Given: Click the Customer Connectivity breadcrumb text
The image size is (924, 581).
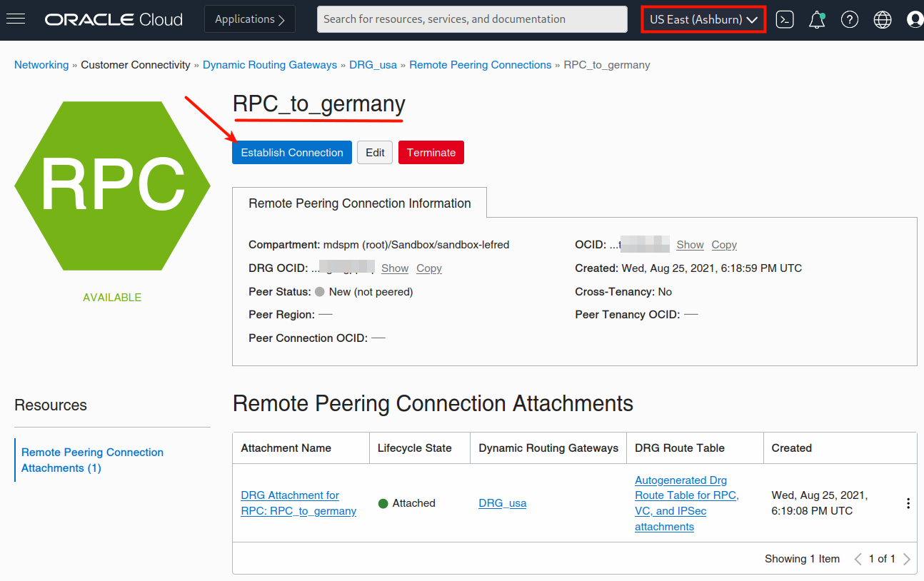Looking at the screenshot, I should (136, 65).
